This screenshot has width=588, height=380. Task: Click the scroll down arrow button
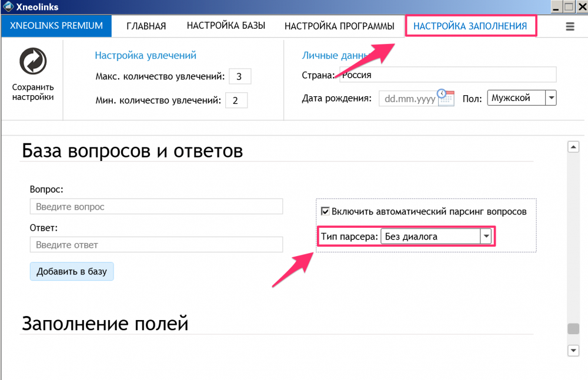point(573,351)
